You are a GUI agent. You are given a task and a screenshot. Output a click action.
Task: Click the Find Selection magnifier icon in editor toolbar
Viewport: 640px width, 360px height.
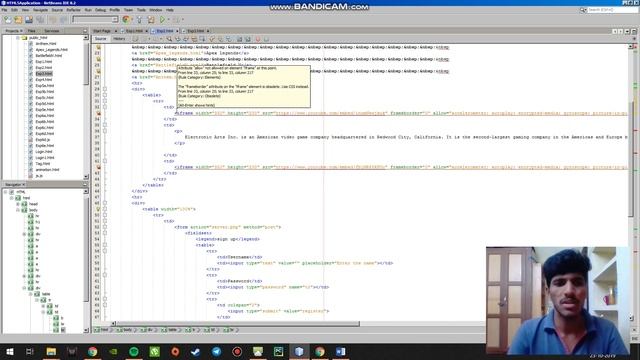coord(169,39)
